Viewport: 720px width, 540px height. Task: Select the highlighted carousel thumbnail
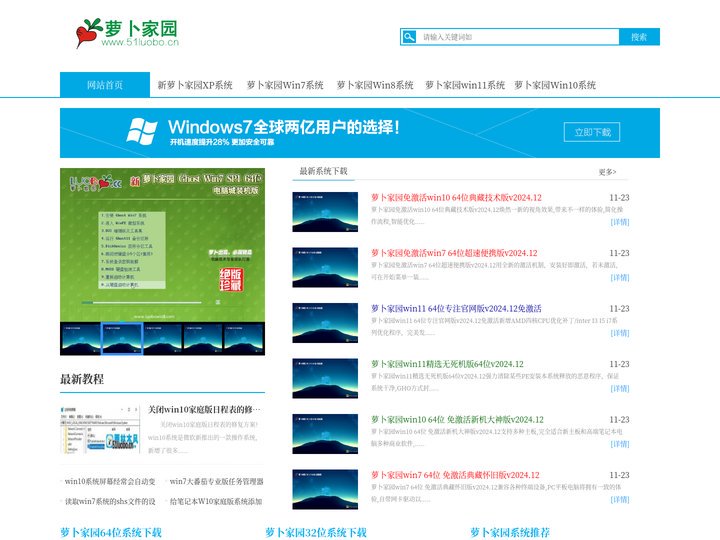[122, 339]
